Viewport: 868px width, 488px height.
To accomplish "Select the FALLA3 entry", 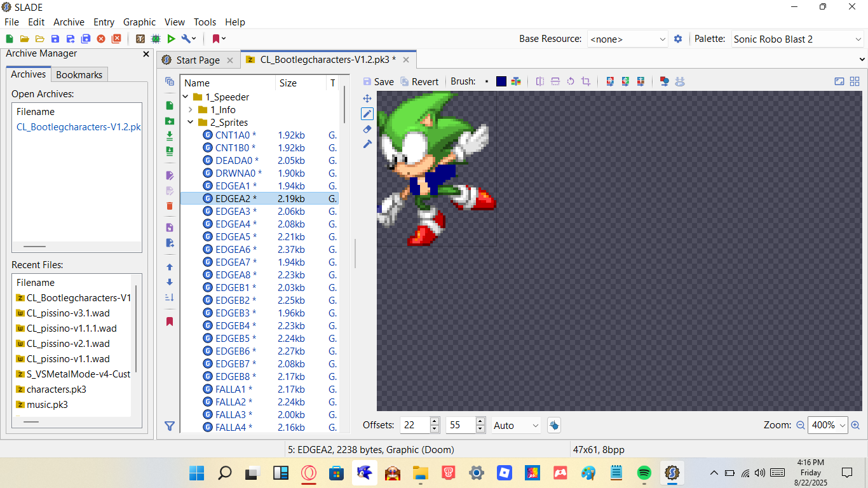I will [259, 414].
